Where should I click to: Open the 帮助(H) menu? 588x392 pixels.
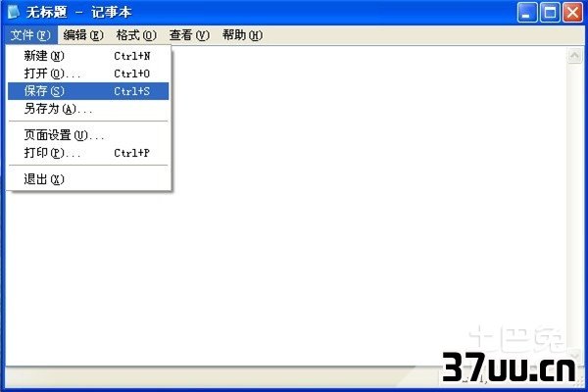point(242,35)
